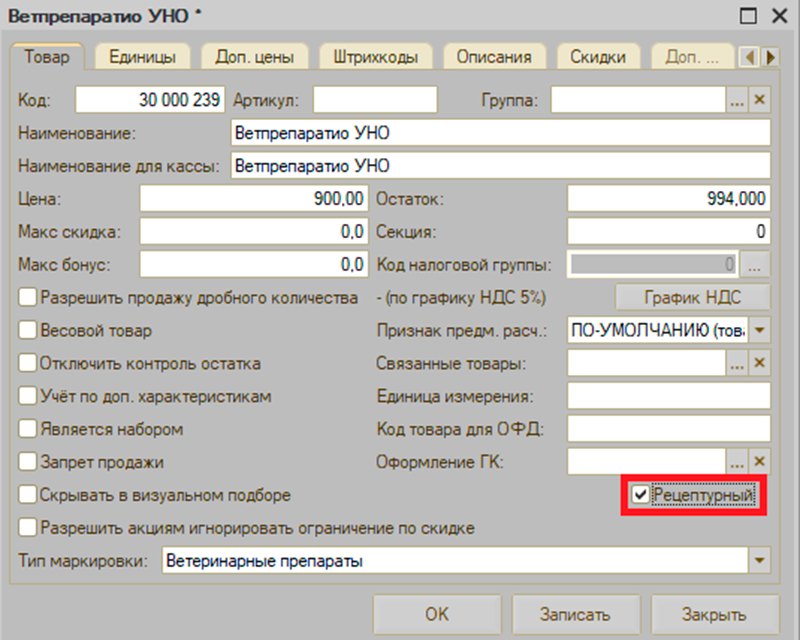
Task: Click the Оформление ГК input field
Action: pos(646,461)
